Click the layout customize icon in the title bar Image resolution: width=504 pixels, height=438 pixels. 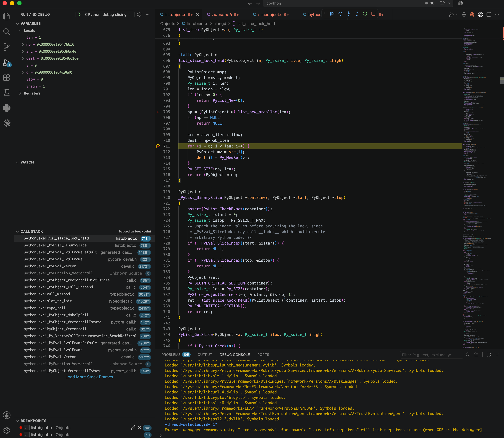tap(461, 3)
